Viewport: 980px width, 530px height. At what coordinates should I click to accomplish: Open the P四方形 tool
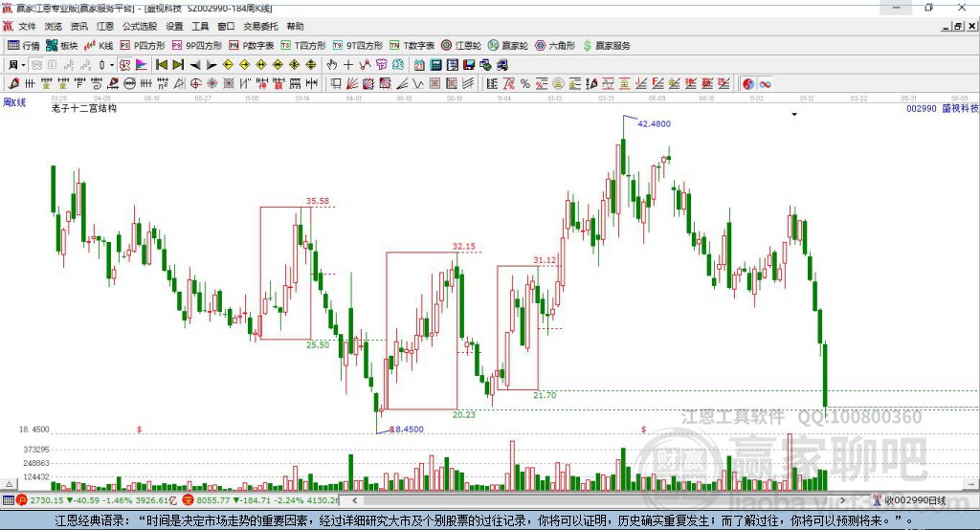coord(143,46)
